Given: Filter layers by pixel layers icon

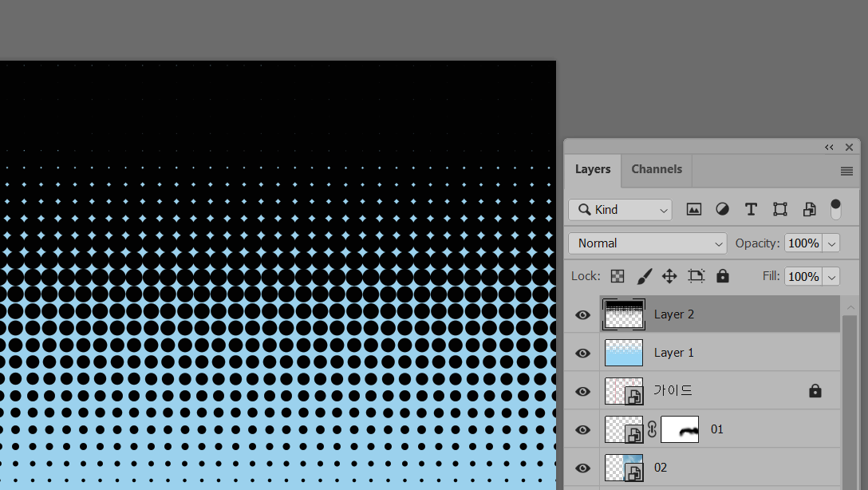Looking at the screenshot, I should tap(693, 209).
